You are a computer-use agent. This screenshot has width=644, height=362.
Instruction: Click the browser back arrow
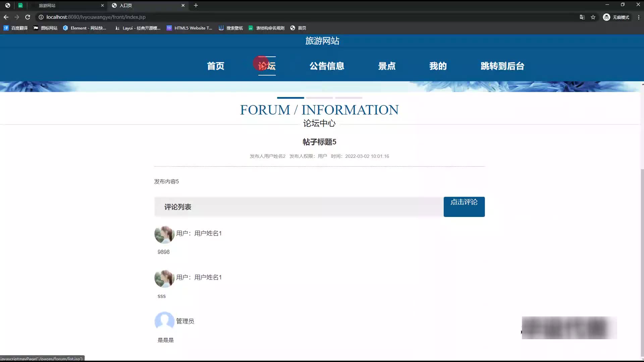[x=6, y=17]
